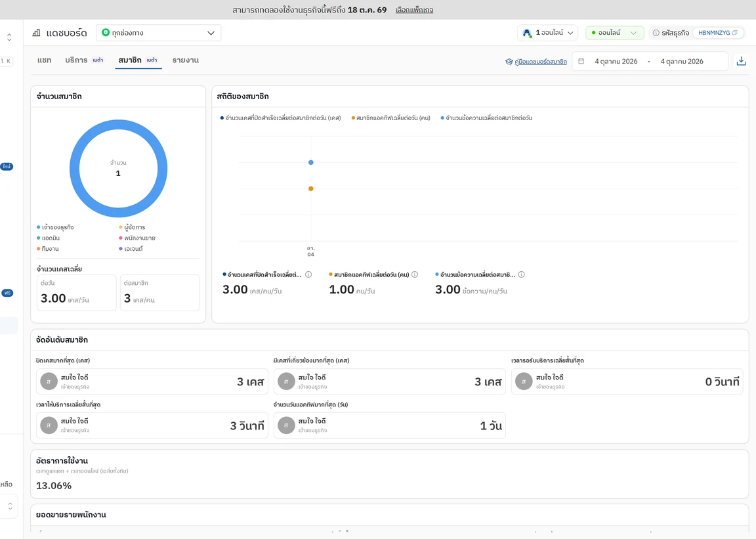
Task: Toggle the ทีมงาน legend item
Action: point(48,249)
